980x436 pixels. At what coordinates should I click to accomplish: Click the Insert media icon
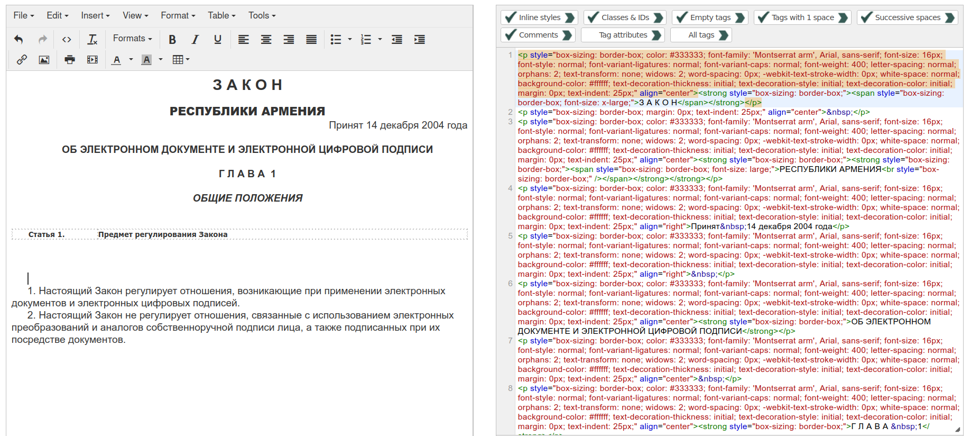coord(93,60)
